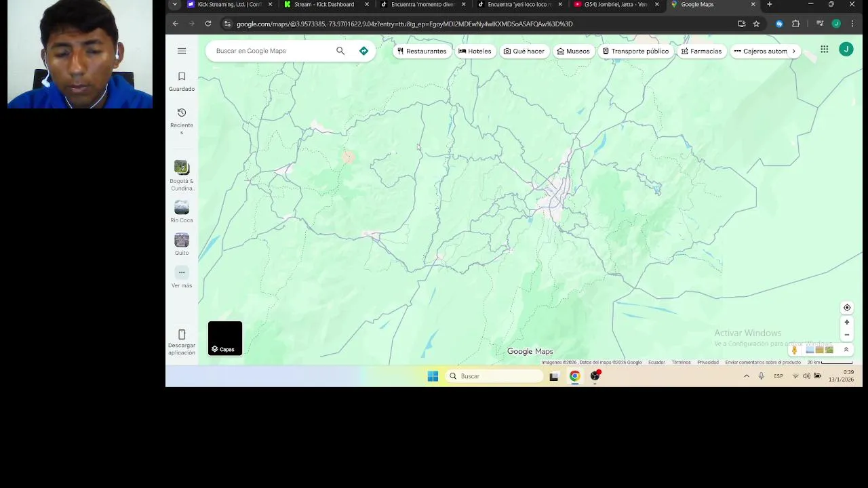
Task: Show your location with target icon
Action: [x=847, y=308]
